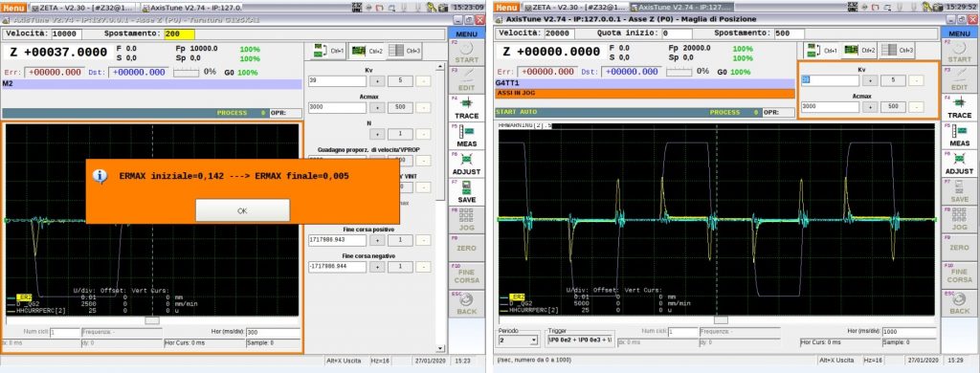Switch to Ctrl+2 view in right window
This screenshot has height=373, width=980.
860,50
